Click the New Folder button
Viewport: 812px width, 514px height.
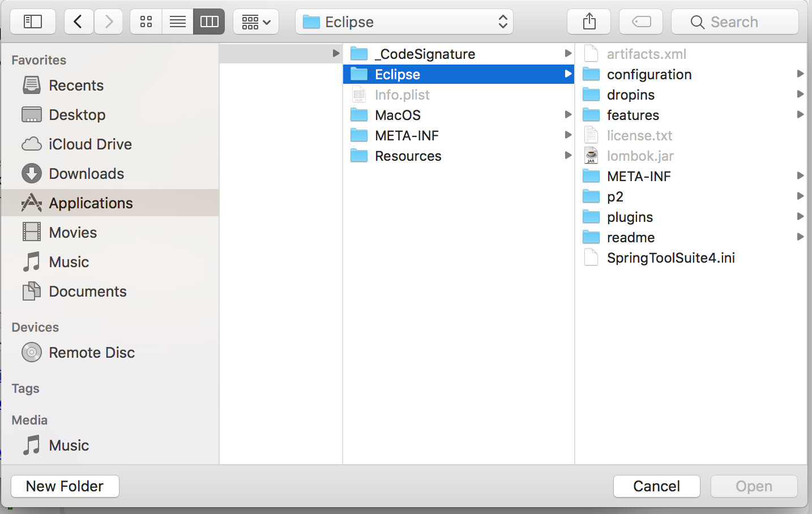click(65, 486)
